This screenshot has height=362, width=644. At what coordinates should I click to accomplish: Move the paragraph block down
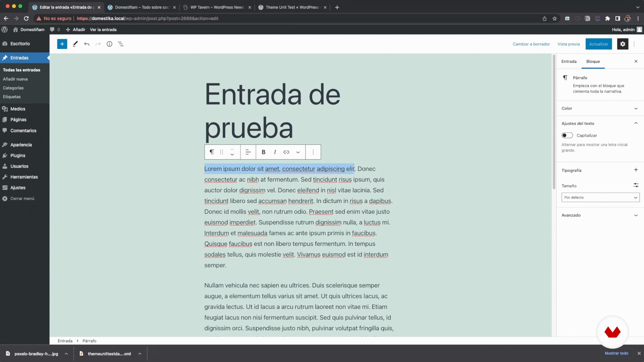click(x=232, y=155)
